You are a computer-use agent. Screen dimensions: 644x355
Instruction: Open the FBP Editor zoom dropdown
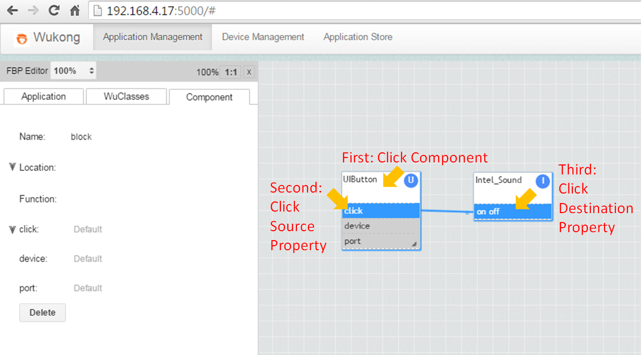point(74,71)
